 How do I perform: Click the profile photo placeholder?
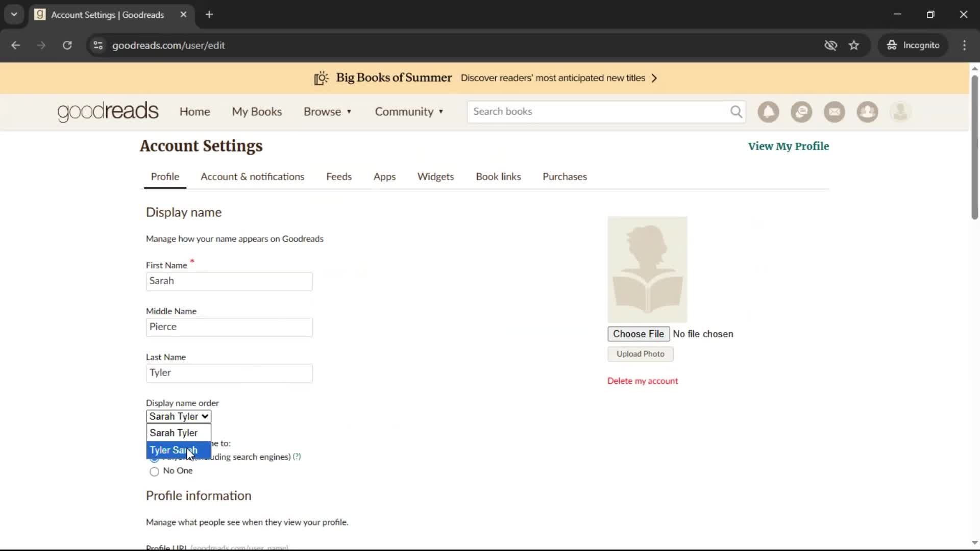click(647, 269)
